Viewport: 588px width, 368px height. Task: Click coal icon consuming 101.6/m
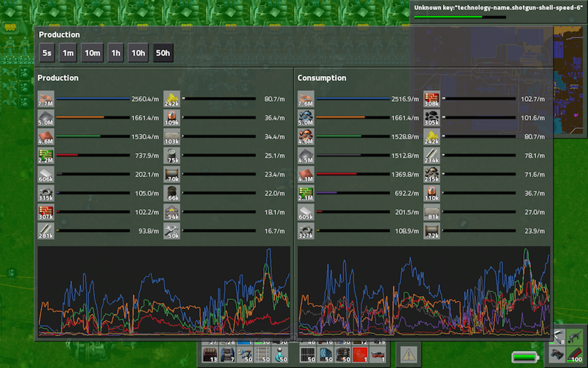tap(432, 118)
